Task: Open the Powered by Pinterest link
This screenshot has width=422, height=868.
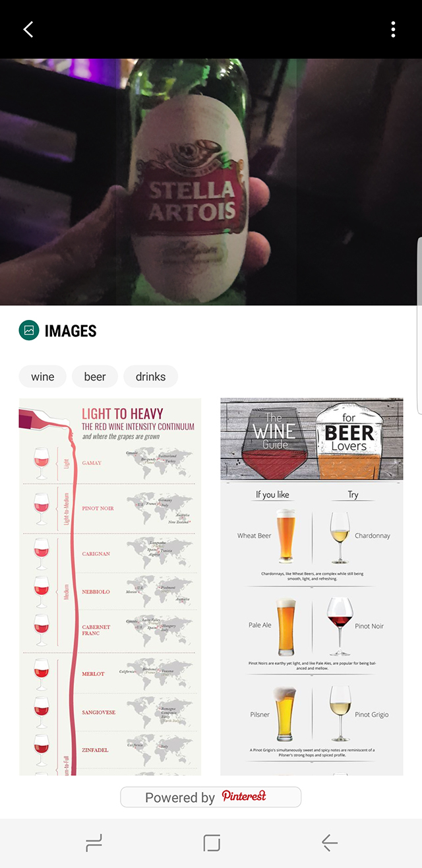Action: [210, 797]
